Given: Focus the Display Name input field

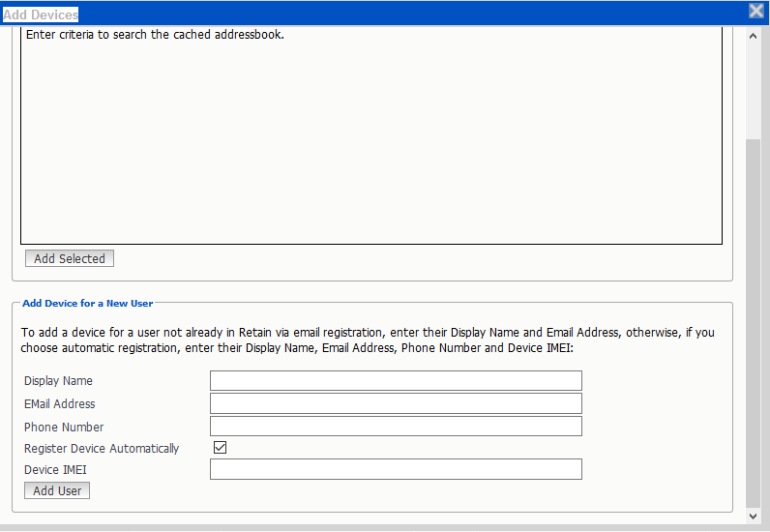Looking at the screenshot, I should tap(396, 380).
